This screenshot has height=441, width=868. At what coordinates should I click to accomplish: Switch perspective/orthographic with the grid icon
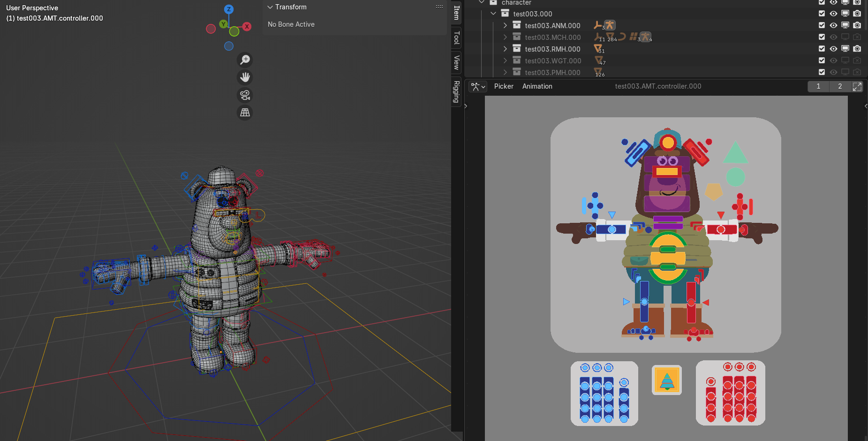tap(245, 113)
